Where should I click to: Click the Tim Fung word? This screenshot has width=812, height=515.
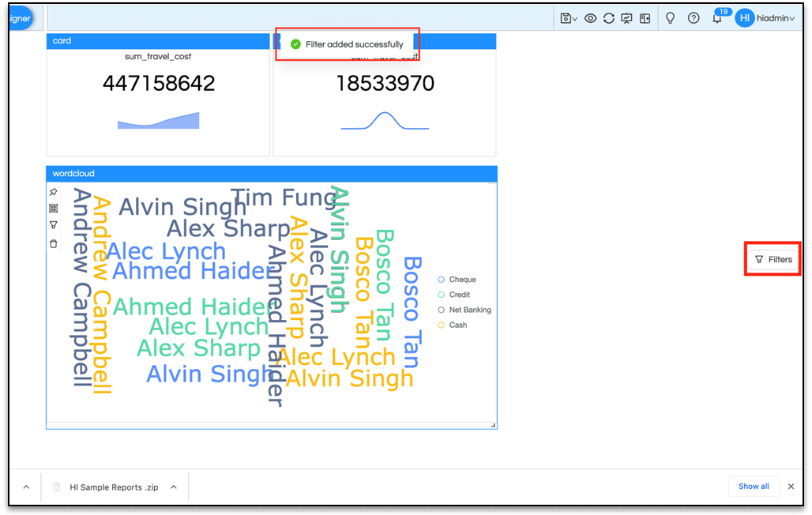click(x=284, y=198)
